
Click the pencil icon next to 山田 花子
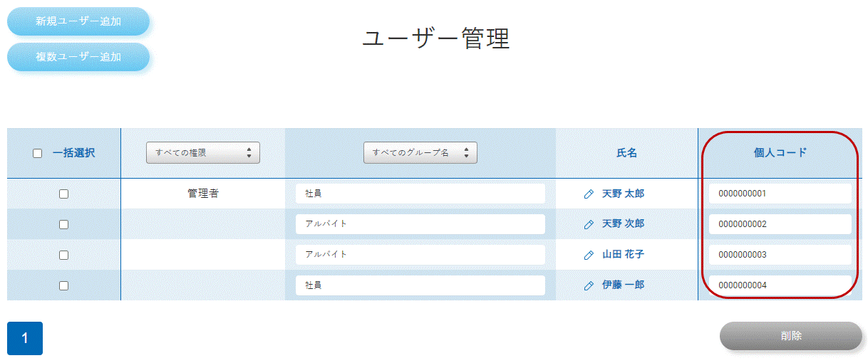point(589,255)
